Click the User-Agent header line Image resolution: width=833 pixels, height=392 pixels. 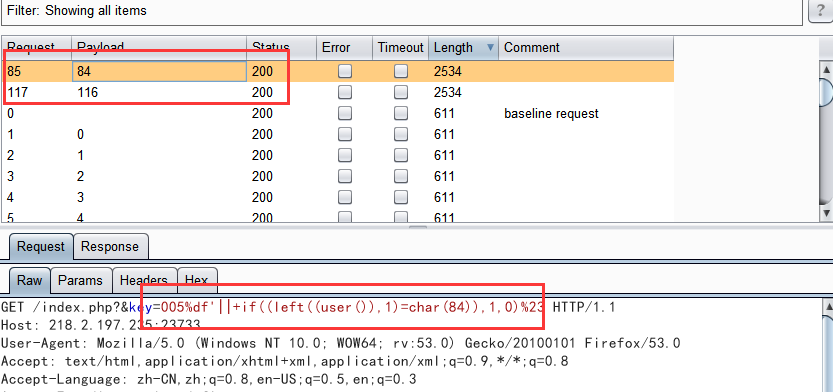pyautogui.click(x=341, y=343)
